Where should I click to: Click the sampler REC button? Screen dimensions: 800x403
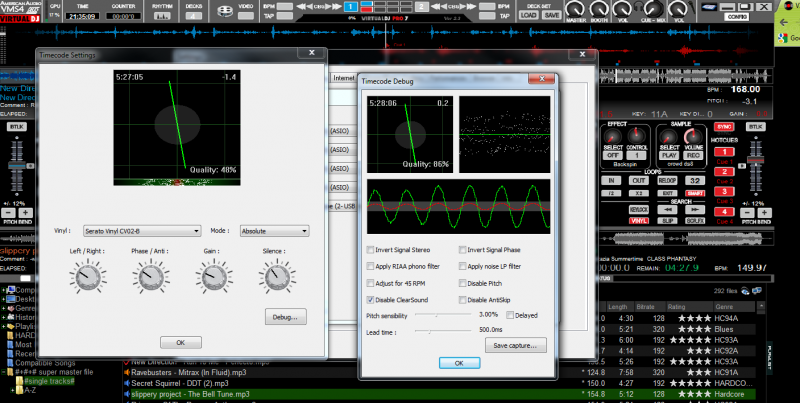pyautogui.click(x=690, y=155)
